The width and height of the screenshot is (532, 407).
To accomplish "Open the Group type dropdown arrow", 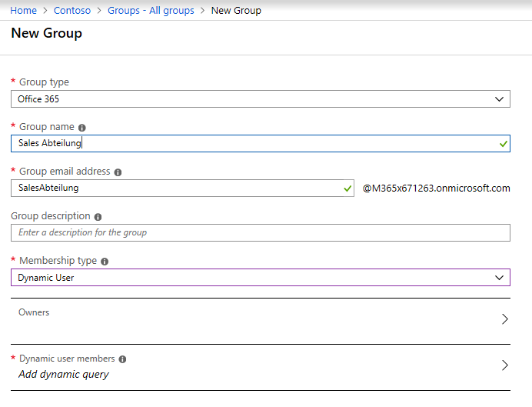I will [x=499, y=99].
